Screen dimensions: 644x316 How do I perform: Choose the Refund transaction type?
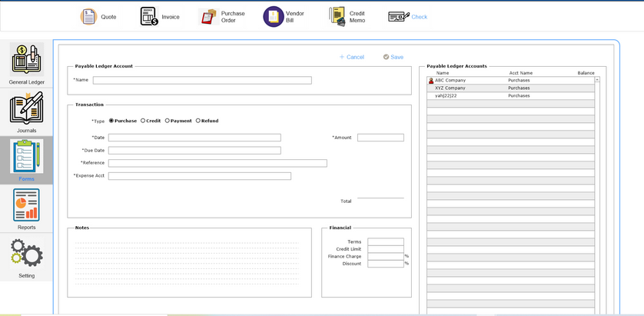coord(198,121)
